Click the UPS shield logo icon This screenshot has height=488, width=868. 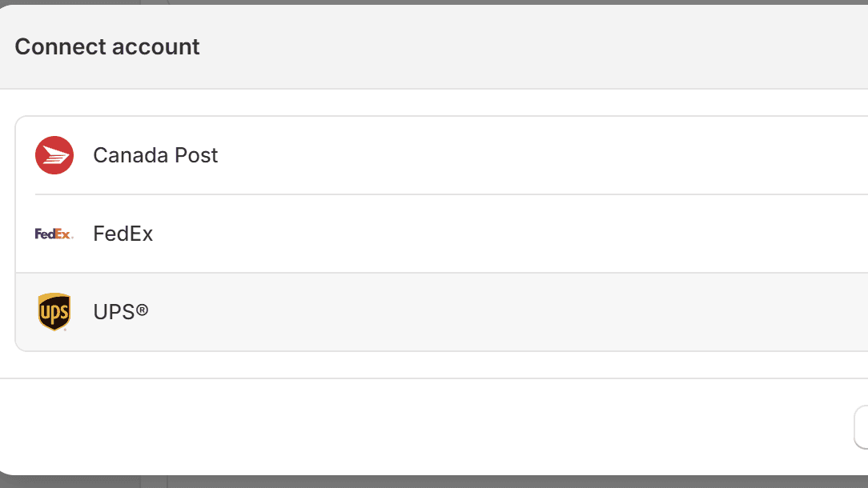pos(54,311)
